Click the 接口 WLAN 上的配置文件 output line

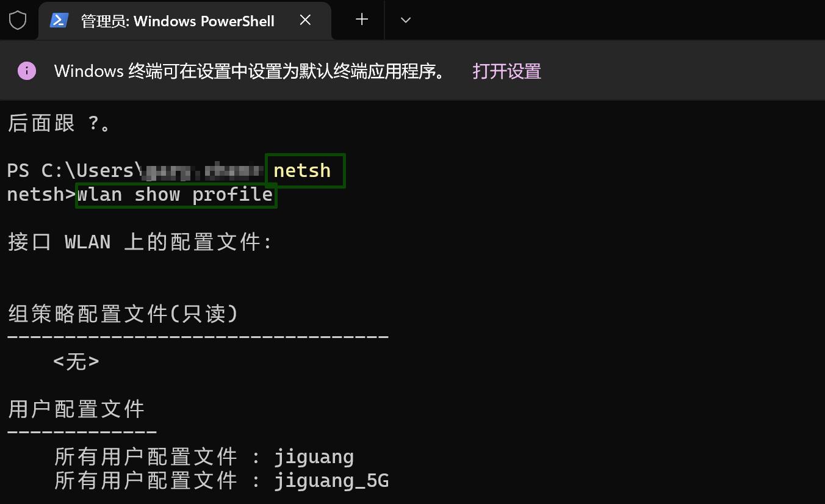[x=140, y=242]
